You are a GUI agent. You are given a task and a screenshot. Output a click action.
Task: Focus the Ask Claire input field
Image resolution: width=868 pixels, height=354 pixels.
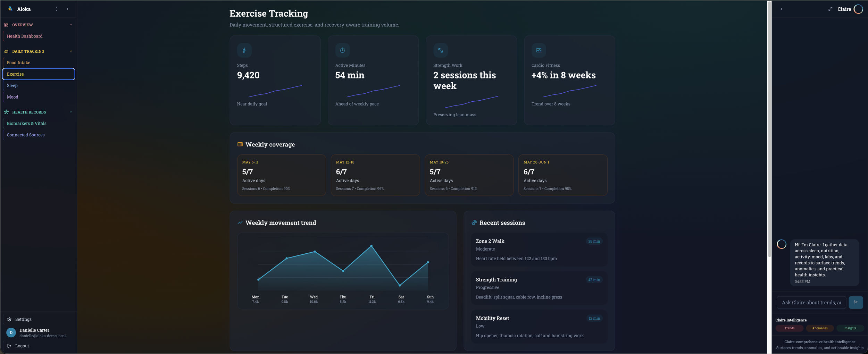point(811,302)
